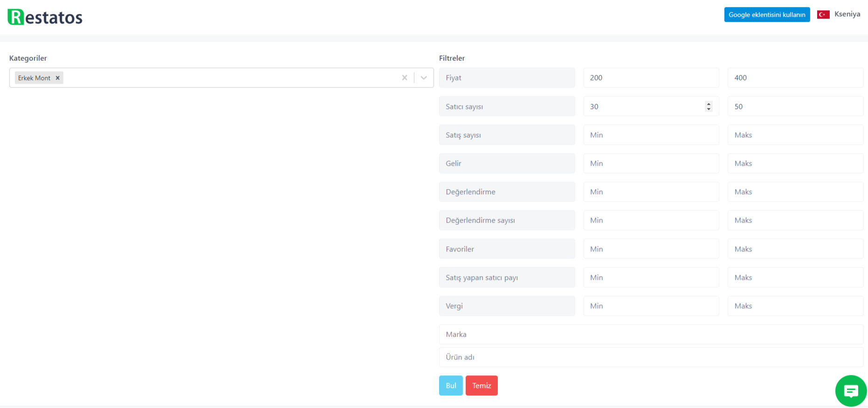This screenshot has height=408, width=868.
Task: Click the Restatos logo
Action: tap(45, 17)
